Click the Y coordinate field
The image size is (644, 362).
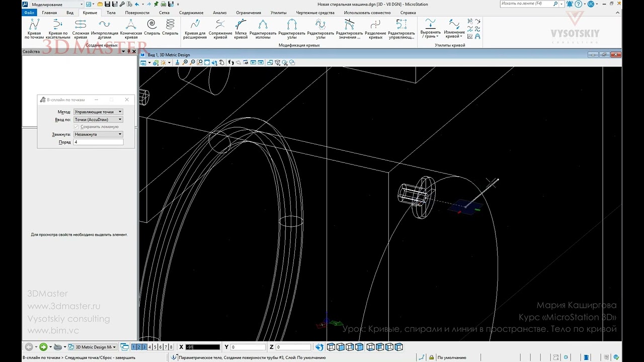pyautogui.click(x=248, y=347)
